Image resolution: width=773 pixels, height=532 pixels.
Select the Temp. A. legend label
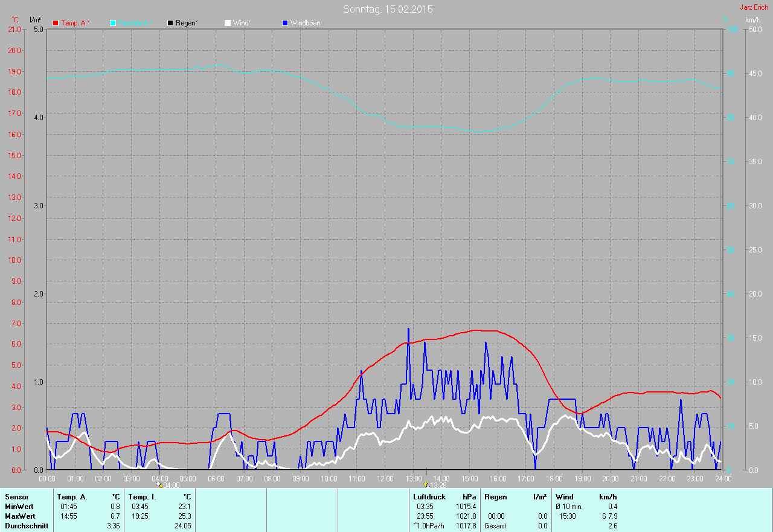pos(75,23)
